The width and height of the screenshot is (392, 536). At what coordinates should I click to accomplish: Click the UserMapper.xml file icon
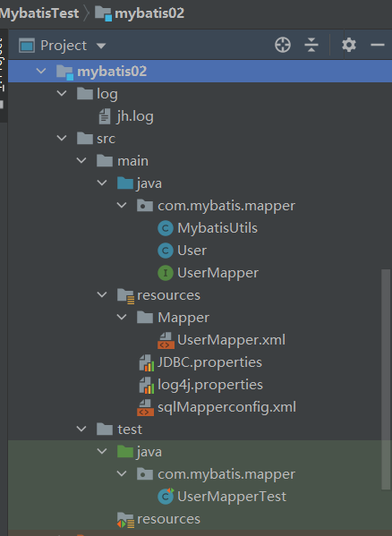click(166, 340)
